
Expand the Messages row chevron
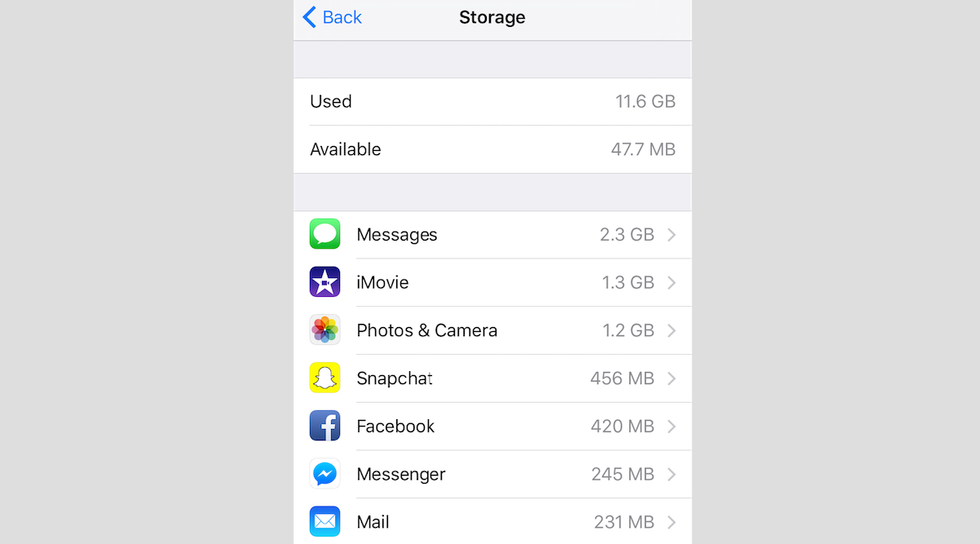[x=672, y=235]
